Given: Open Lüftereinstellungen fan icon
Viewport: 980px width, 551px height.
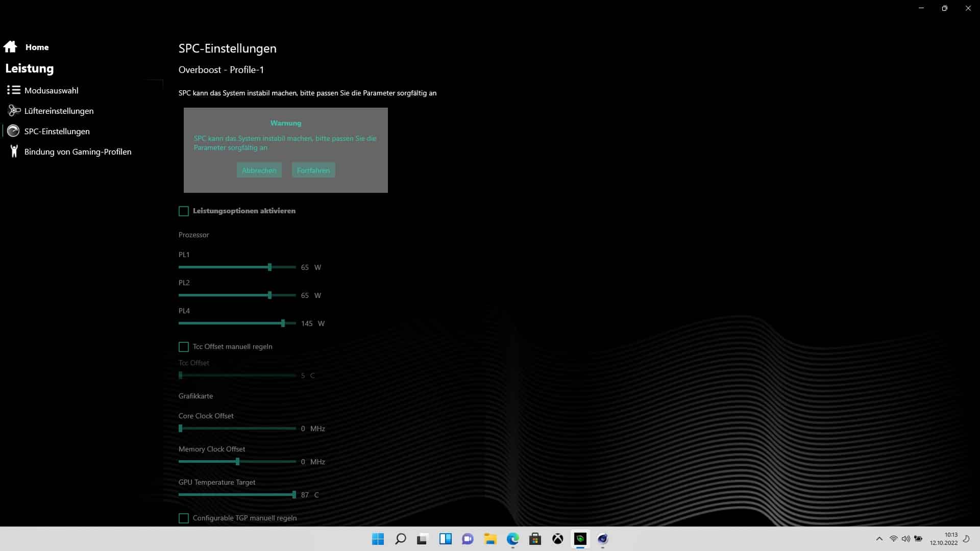Looking at the screenshot, I should point(14,111).
